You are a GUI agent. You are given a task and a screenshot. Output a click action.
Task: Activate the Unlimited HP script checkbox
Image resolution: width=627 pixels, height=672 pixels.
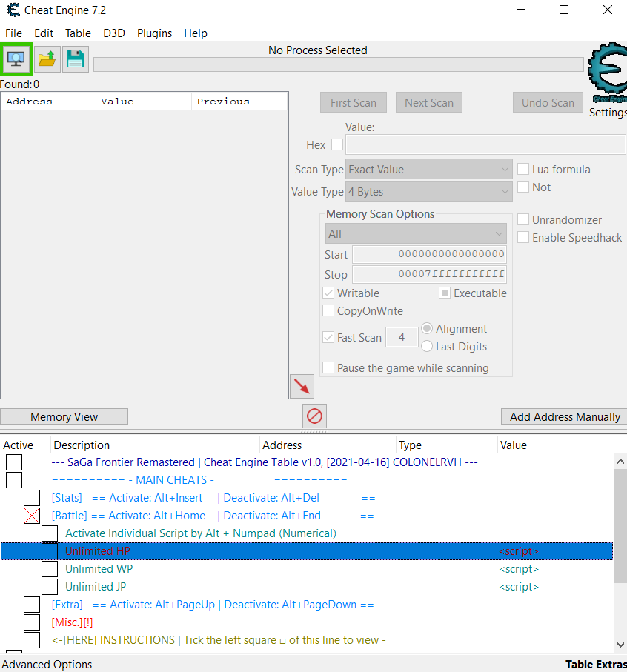coord(50,551)
